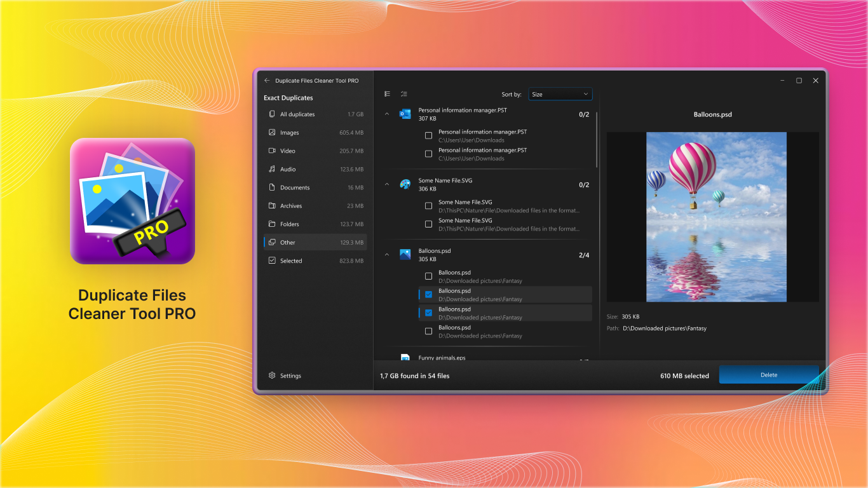Viewport: 868px width, 488px height.
Task: Collapse the Balloons.psd group chevron
Action: 386,255
